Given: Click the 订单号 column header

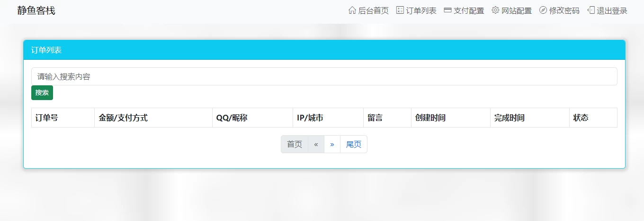Looking at the screenshot, I should [x=47, y=118].
